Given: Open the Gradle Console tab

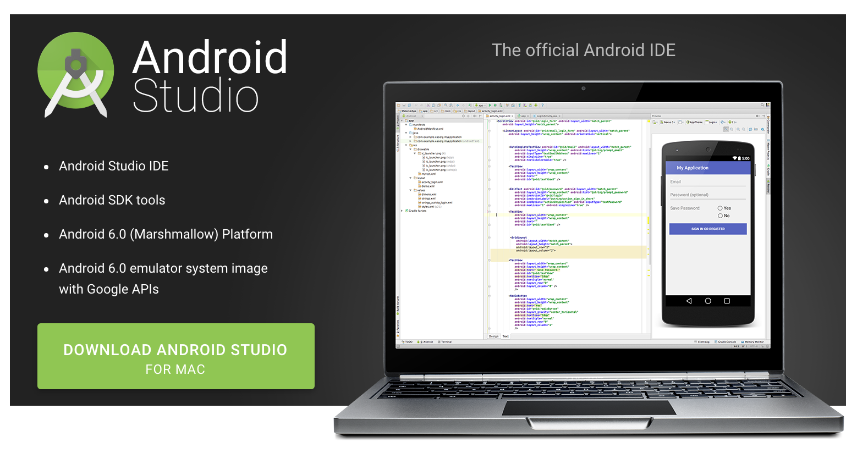Looking at the screenshot, I should 726,342.
